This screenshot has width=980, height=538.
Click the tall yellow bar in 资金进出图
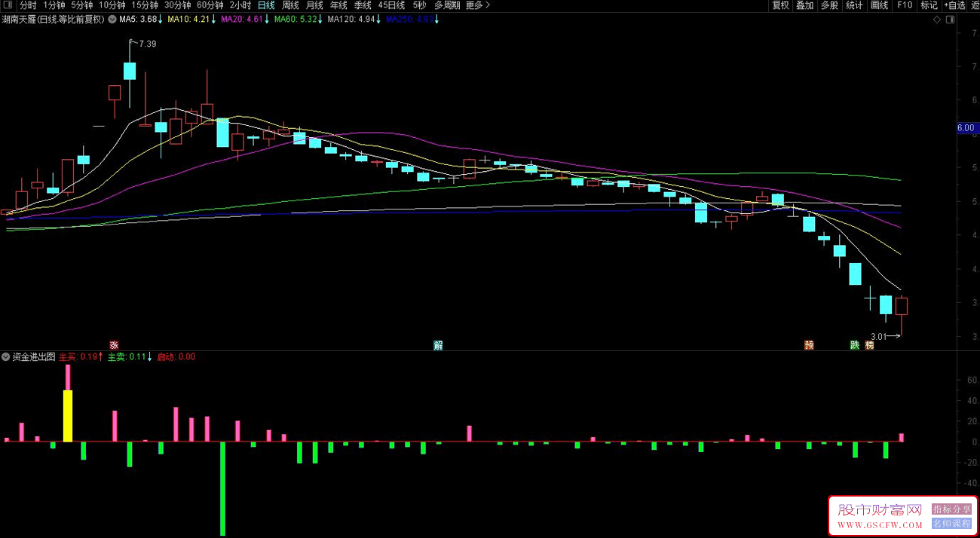click(68, 416)
